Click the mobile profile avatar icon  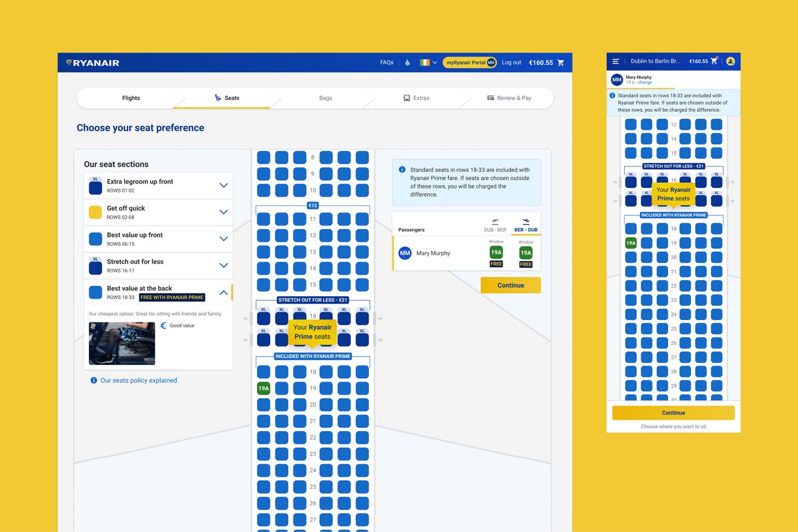(x=731, y=62)
